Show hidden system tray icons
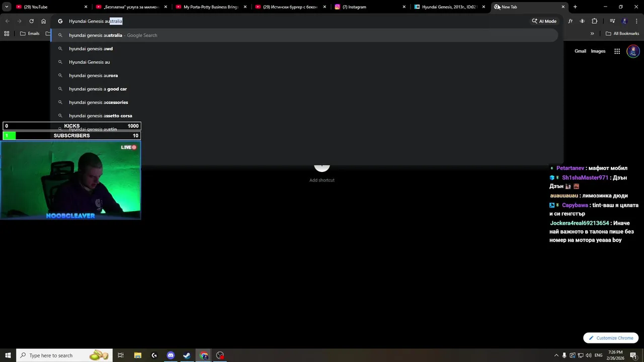Screen dimensions: 644x362 point(556,355)
